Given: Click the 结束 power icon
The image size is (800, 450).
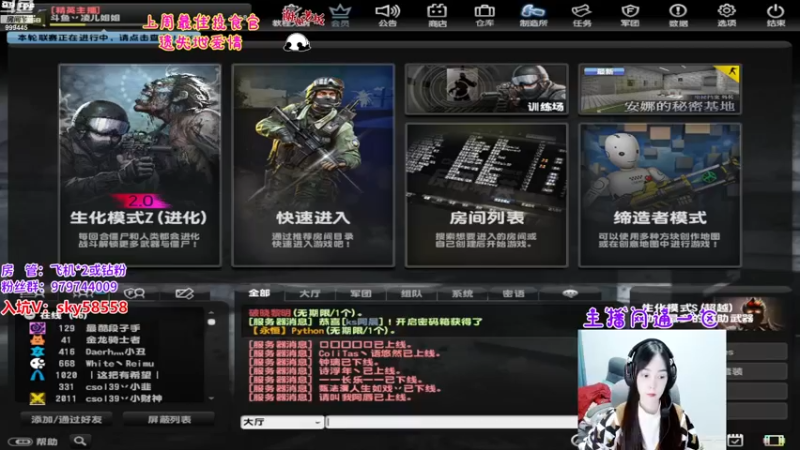Looking at the screenshot, I should (776, 15).
